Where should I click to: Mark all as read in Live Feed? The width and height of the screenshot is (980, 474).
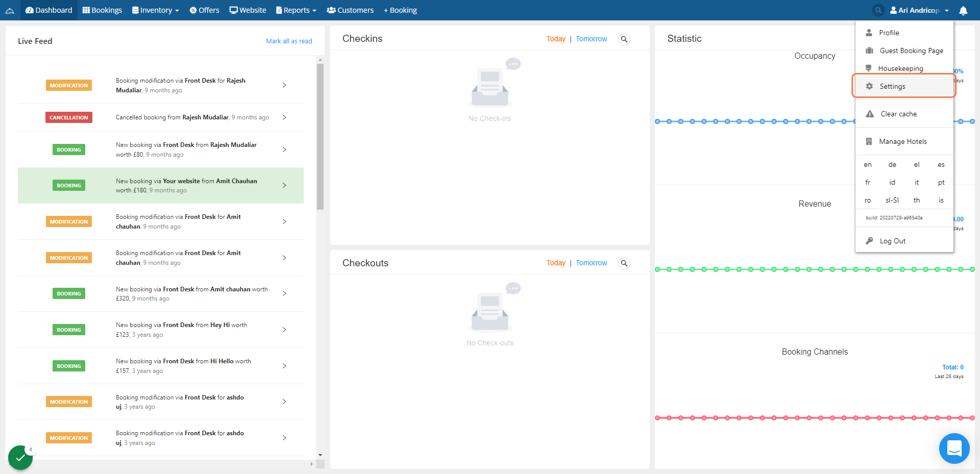(289, 41)
